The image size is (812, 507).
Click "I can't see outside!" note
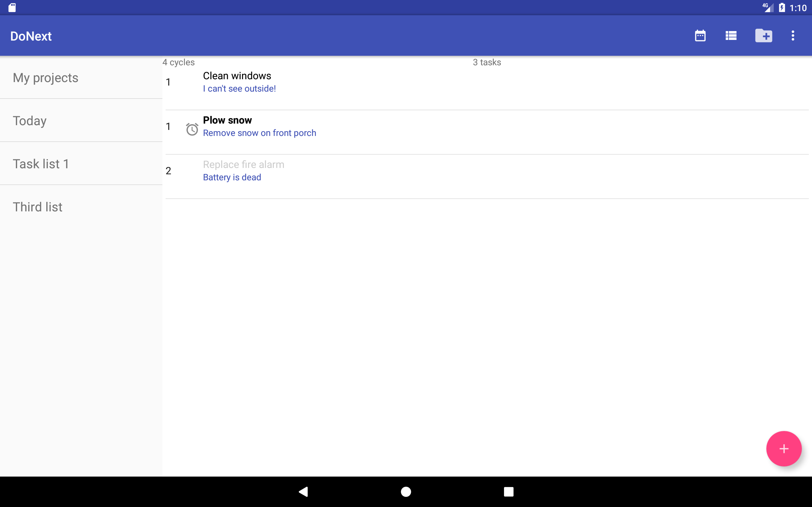pyautogui.click(x=239, y=88)
